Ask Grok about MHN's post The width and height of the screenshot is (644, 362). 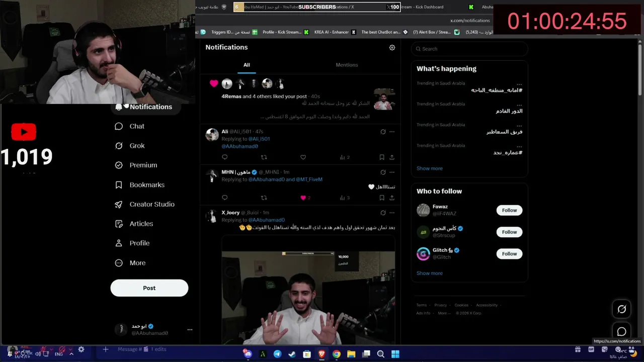click(x=383, y=172)
